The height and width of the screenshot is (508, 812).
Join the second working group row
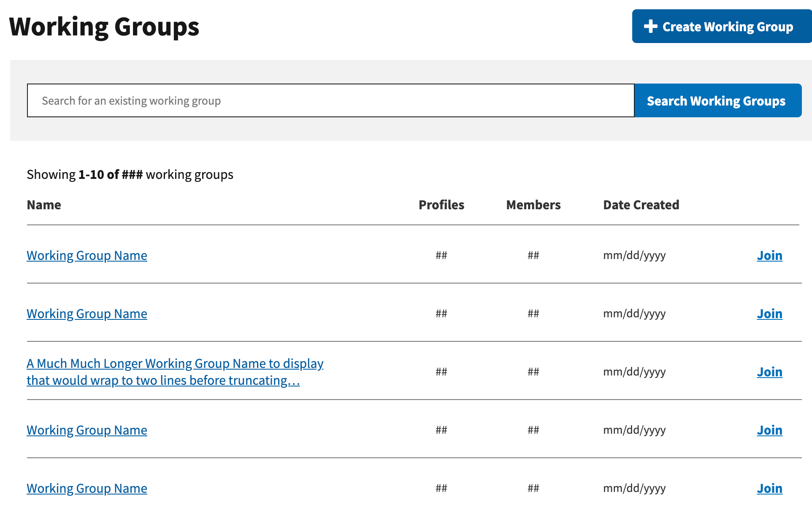point(769,313)
